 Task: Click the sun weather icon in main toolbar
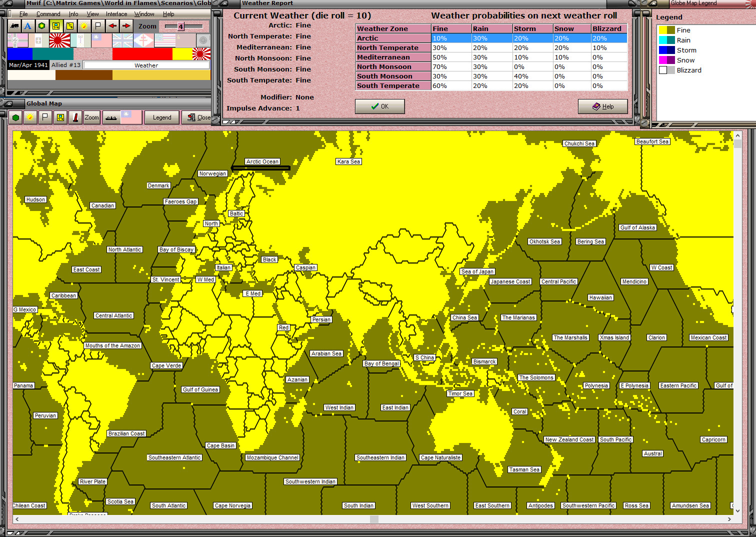(84, 26)
